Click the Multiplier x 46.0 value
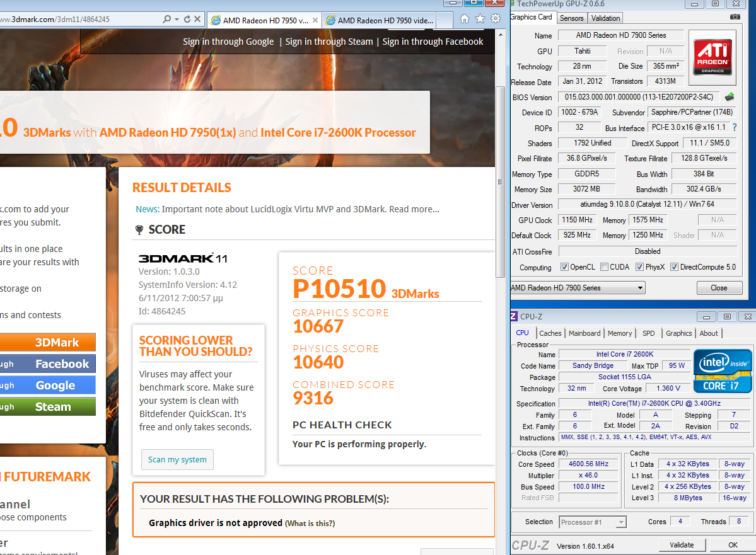The width and height of the screenshot is (756, 555). coord(588,476)
